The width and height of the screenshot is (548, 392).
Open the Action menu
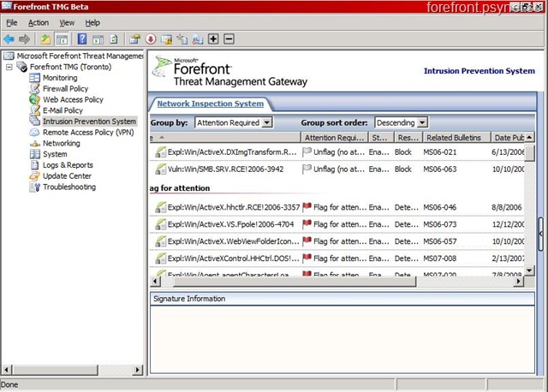[x=39, y=22]
